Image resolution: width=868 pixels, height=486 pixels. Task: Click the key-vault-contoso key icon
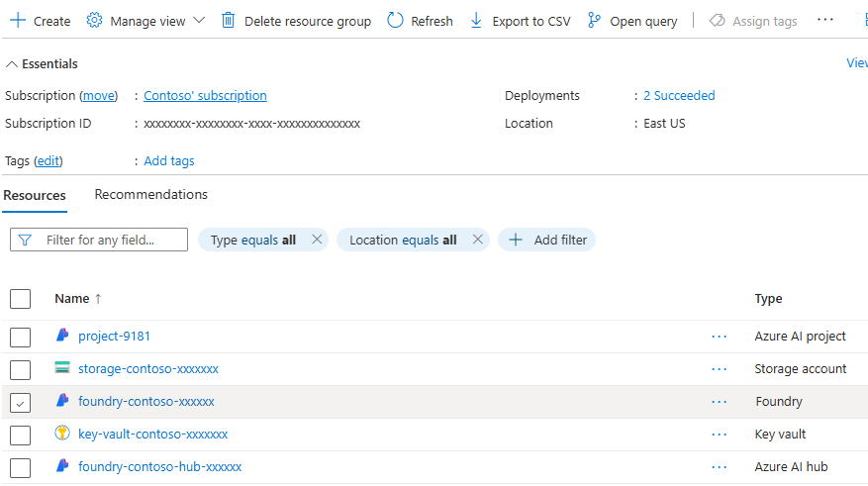pos(62,433)
